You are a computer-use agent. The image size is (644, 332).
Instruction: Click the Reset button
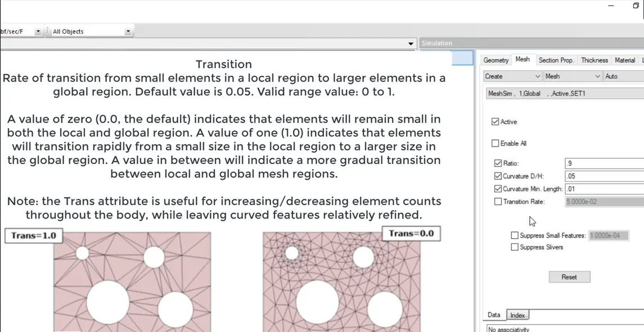click(x=569, y=276)
